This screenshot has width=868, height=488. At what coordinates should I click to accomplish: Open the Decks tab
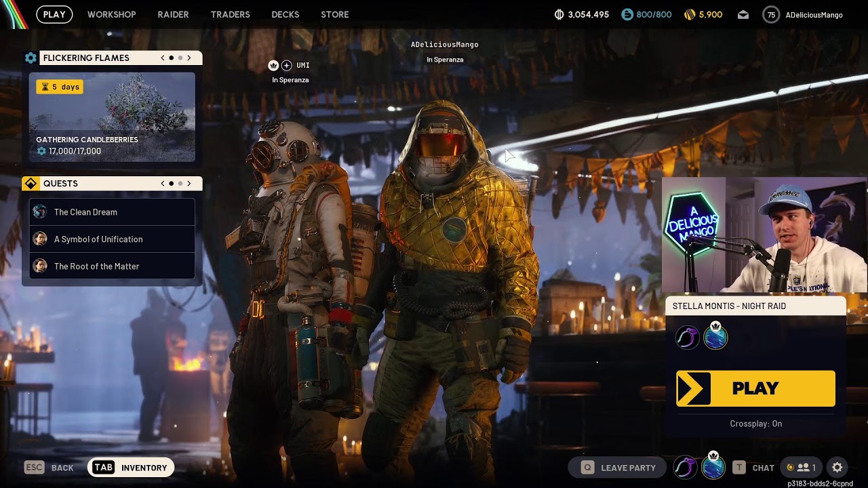tap(285, 14)
